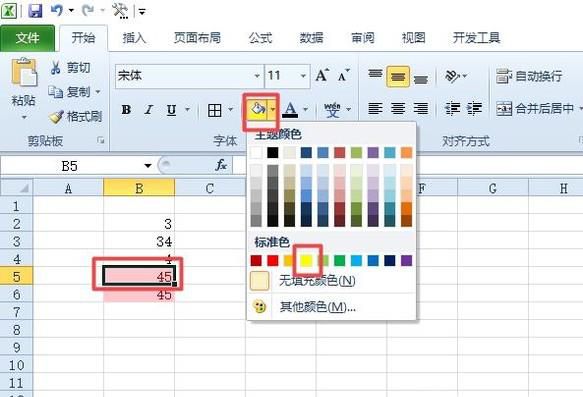The height and width of the screenshot is (397, 583).
Task: Click the font color A button
Action: [x=290, y=110]
